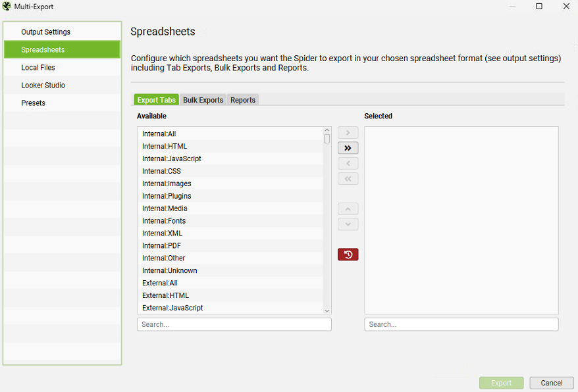Select the Export Tabs tab
Viewport: 578px width, 392px height.
[x=156, y=100]
